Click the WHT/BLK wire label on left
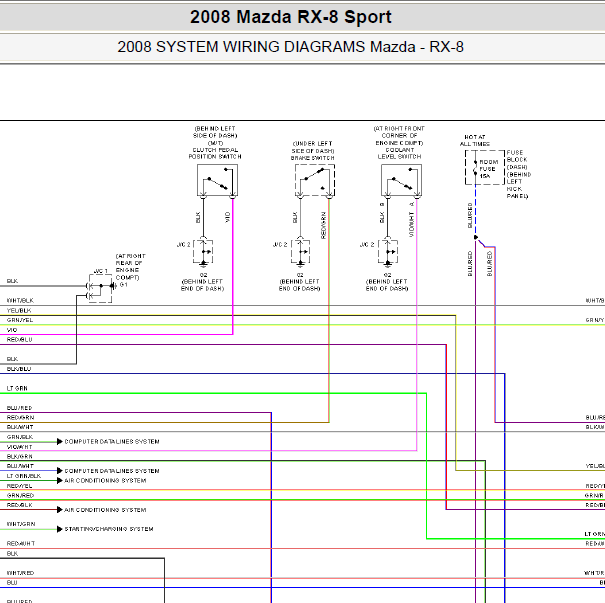The image size is (605, 603). [20, 300]
